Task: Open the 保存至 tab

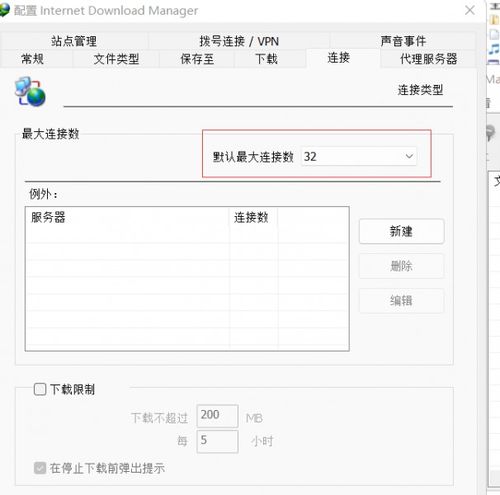Action: pyautogui.click(x=197, y=59)
